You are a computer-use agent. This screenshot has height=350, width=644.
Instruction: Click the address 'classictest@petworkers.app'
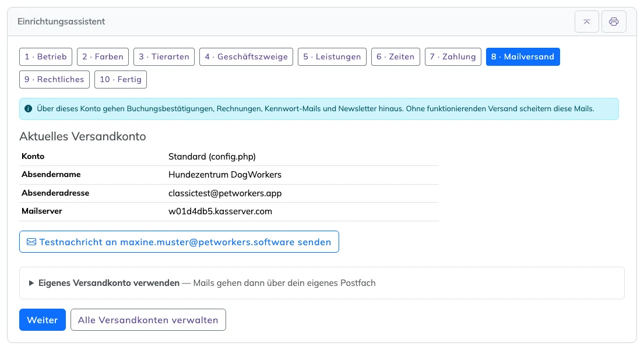[225, 193]
